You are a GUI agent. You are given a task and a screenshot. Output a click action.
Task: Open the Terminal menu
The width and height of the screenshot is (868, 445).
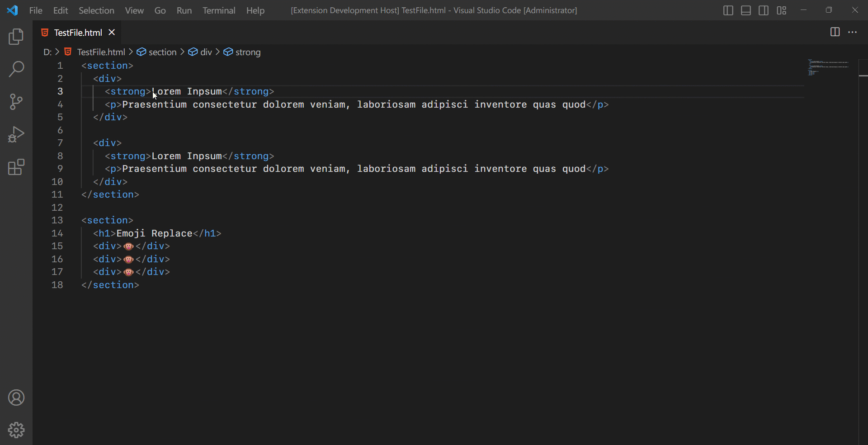[219, 10]
